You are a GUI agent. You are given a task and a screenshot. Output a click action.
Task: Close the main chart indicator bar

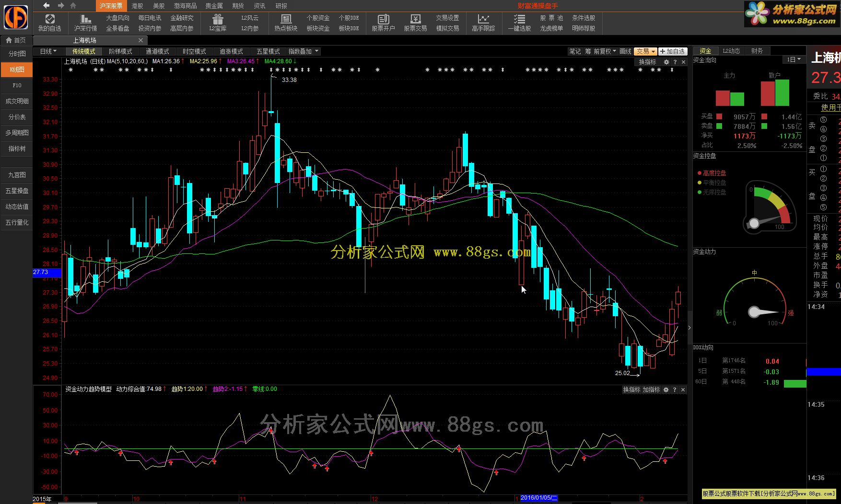pos(683,62)
